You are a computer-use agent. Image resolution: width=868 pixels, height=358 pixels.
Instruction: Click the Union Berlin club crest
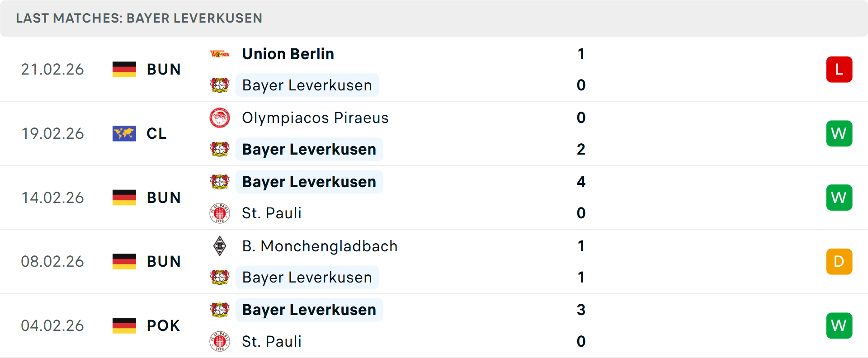pyautogui.click(x=220, y=54)
